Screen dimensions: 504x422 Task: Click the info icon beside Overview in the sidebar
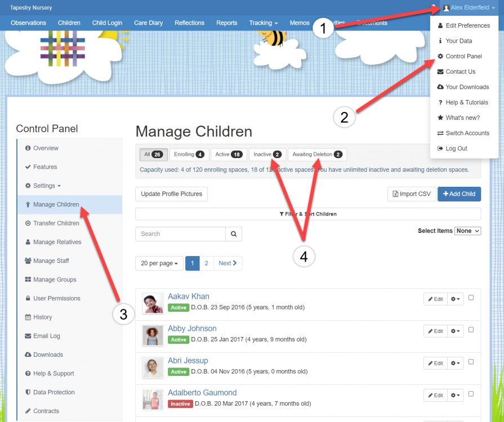tap(28, 148)
